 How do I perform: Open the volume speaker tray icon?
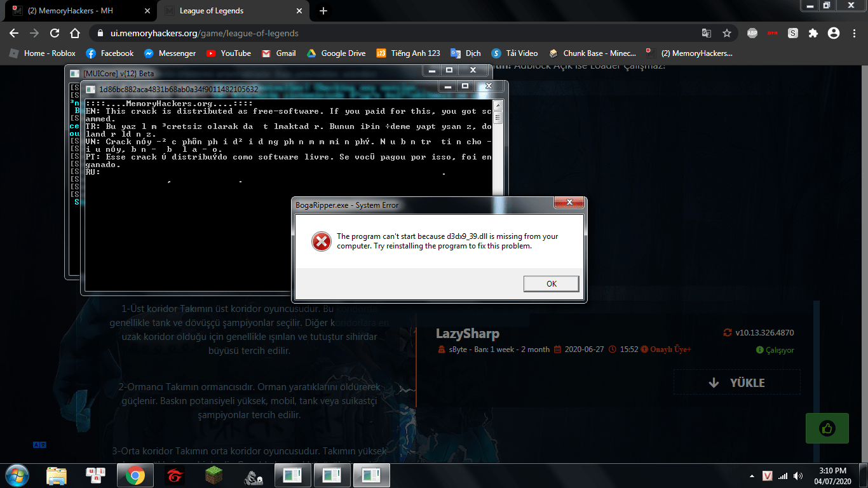tap(797, 476)
